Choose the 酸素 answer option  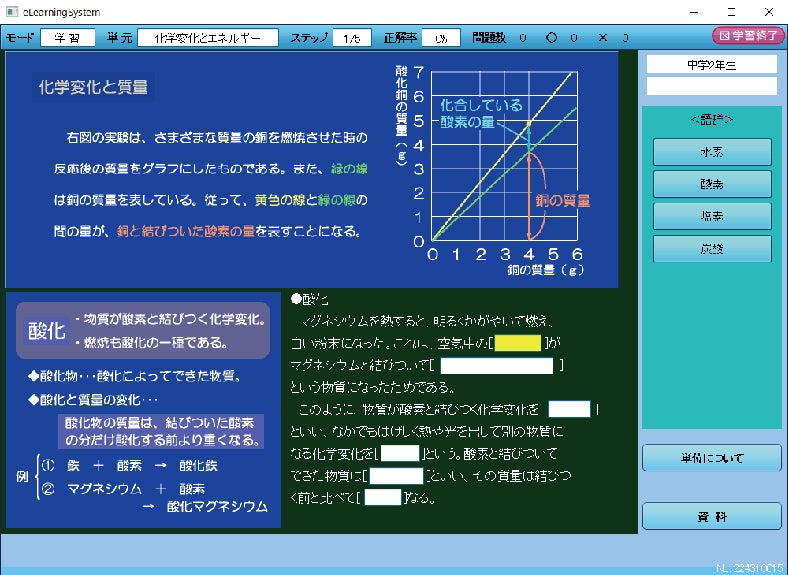point(712,184)
